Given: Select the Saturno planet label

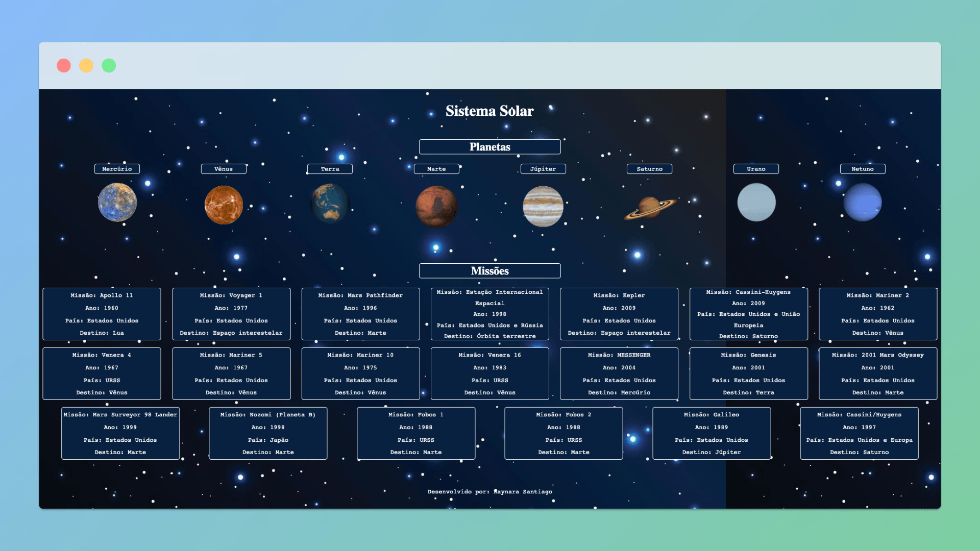Looking at the screenshot, I should pos(649,169).
